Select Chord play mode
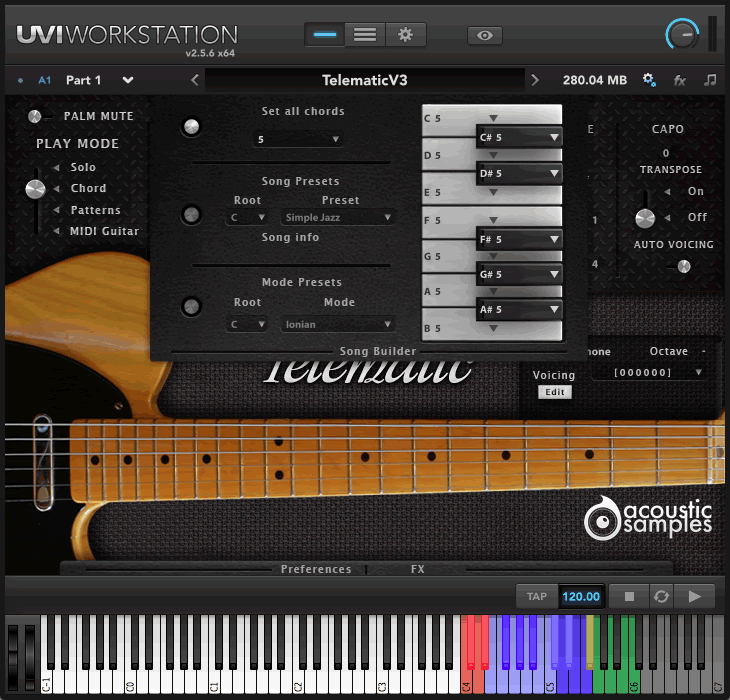Screen dimensions: 730x700 [88, 188]
